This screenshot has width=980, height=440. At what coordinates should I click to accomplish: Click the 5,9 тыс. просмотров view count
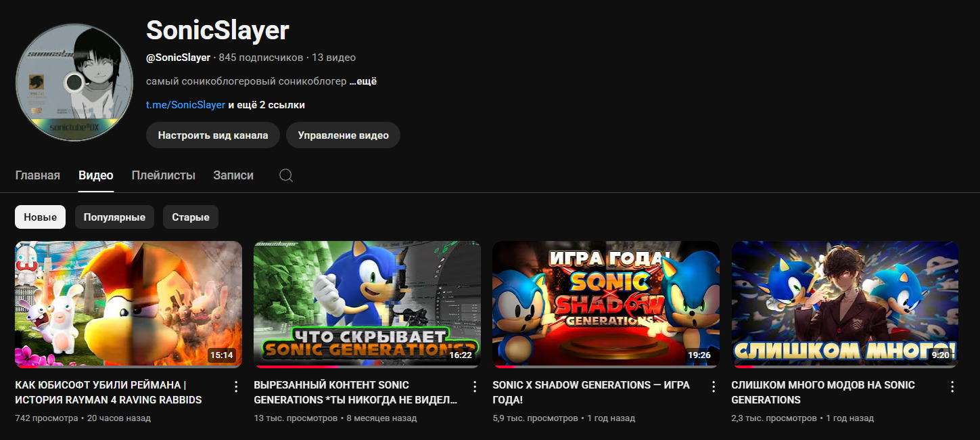[536, 418]
